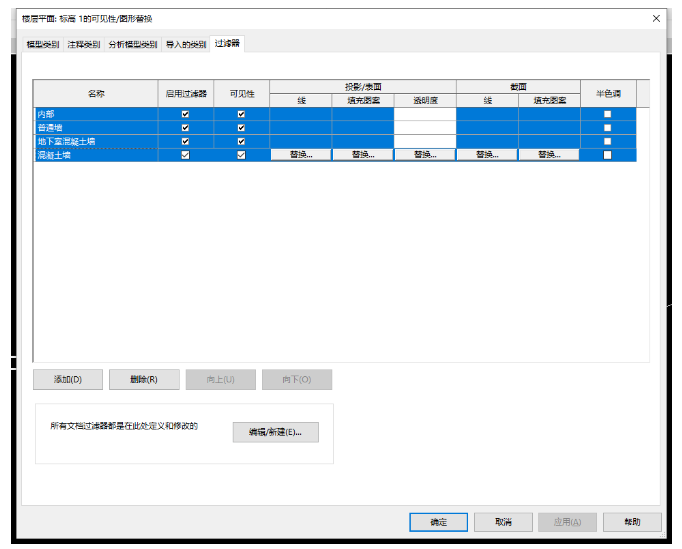Screen dimensions: 682x549
Task: Enable 半色调 for 内部 filter
Action: click(608, 114)
